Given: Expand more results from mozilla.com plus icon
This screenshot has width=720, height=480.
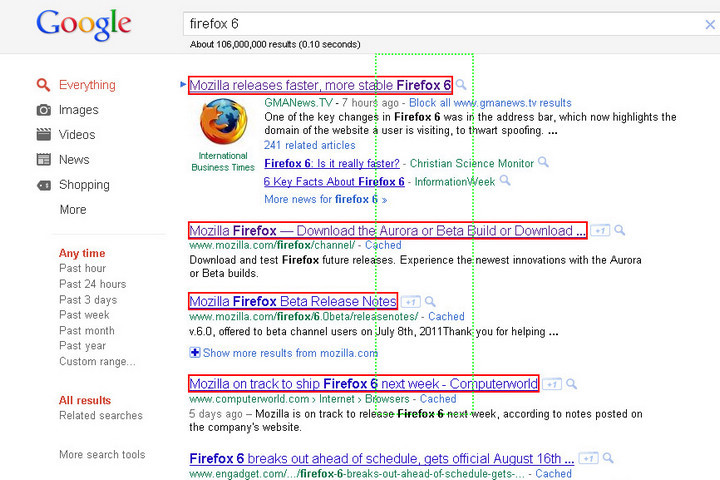Looking at the screenshot, I should click(x=195, y=352).
